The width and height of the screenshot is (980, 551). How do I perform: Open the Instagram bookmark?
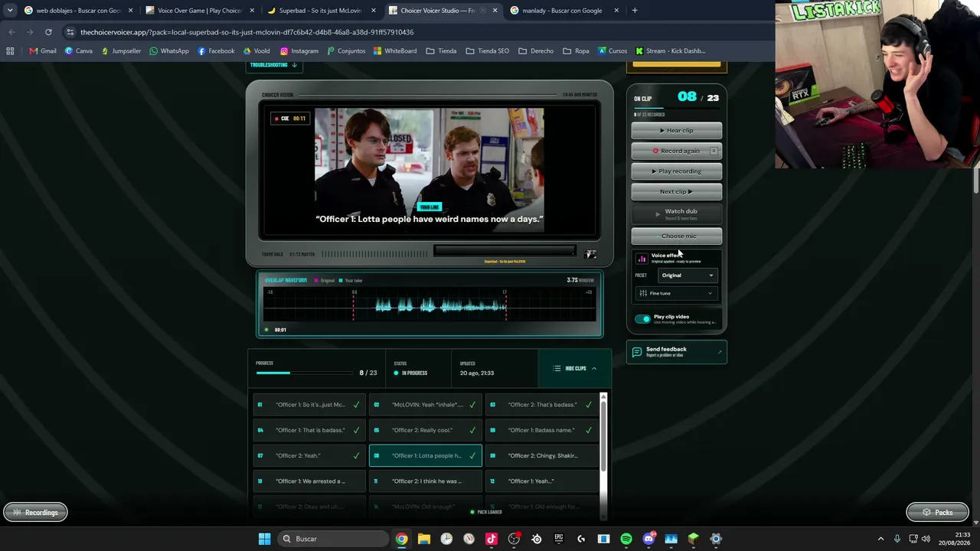tap(299, 51)
